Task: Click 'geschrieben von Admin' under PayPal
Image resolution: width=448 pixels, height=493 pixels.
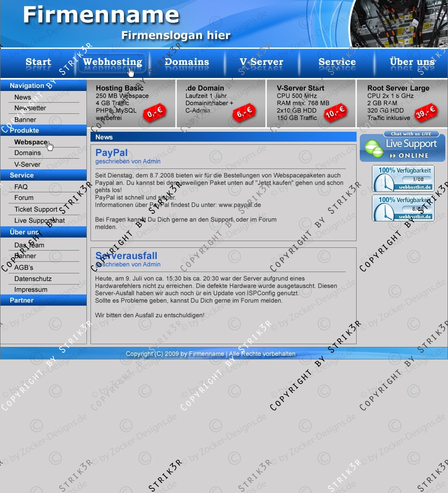Action: coord(128,161)
